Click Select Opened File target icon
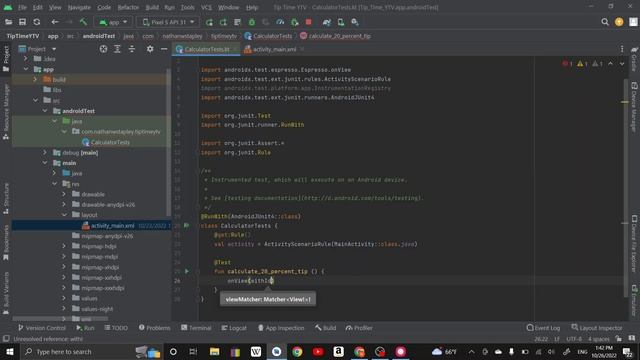 [103, 49]
